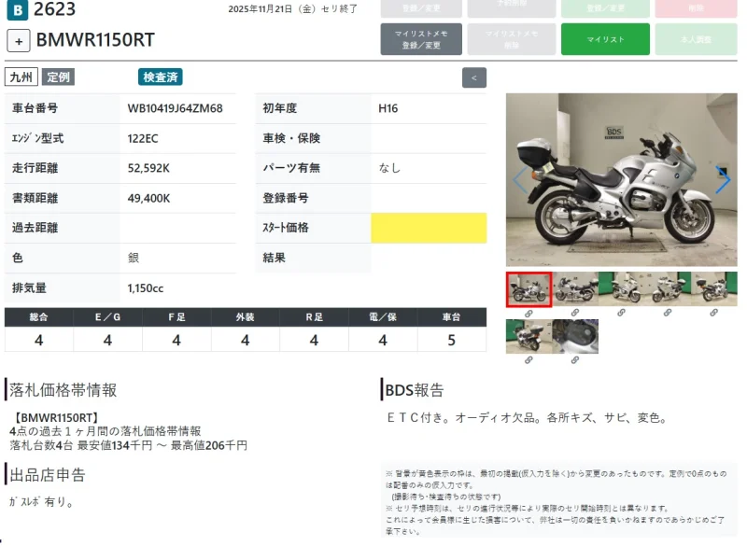
Task: Click the 登録番号 row label
Action: point(286,198)
